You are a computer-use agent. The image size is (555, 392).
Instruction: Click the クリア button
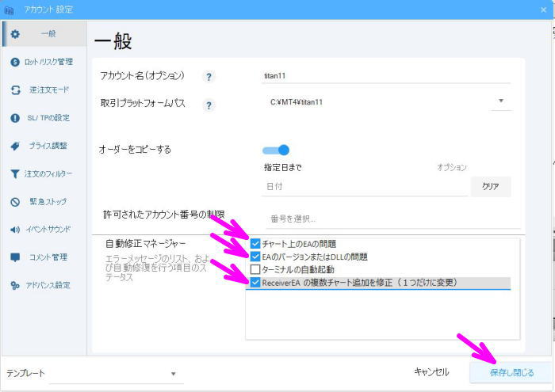pos(491,186)
